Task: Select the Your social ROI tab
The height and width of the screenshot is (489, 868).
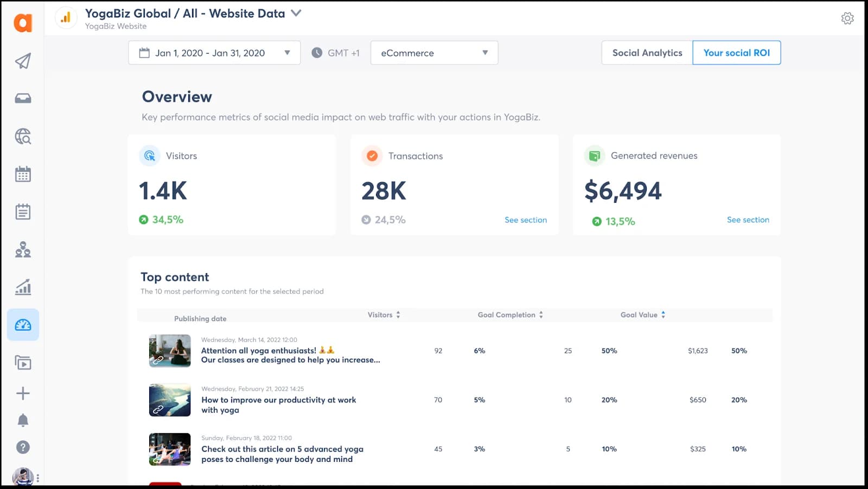Action: (736, 53)
